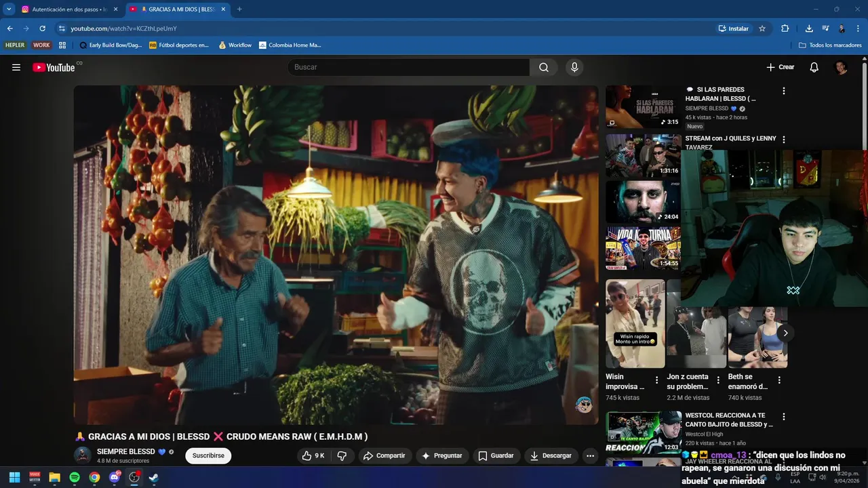Viewport: 868px width, 488px height.
Task: Close the Autenticación en dos pasos tab
Action: tap(115, 9)
